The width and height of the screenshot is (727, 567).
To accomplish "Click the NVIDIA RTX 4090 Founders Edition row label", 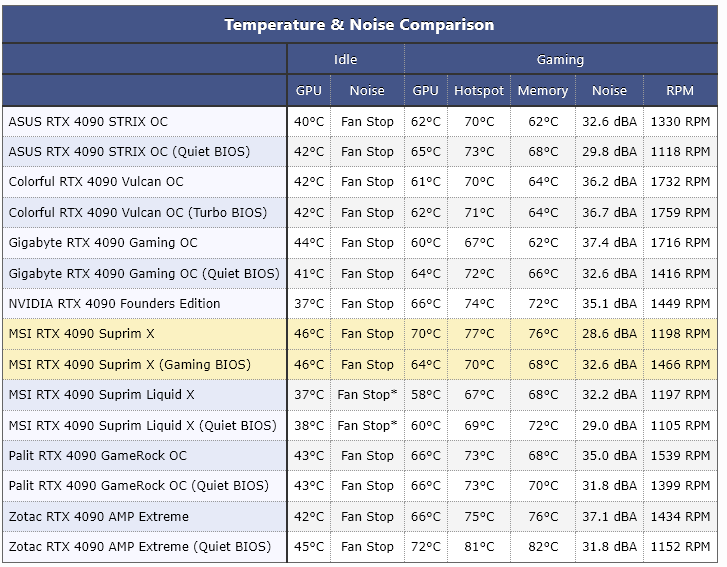I will (114, 304).
